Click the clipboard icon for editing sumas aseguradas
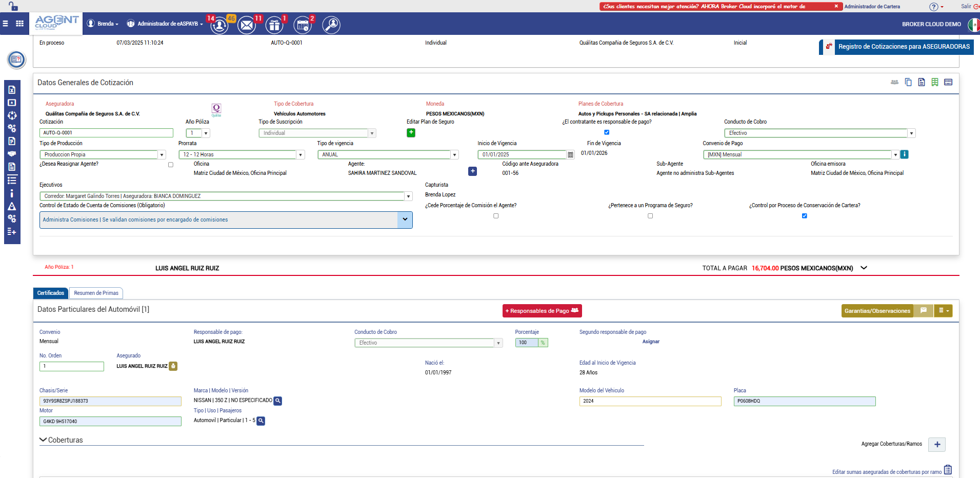This screenshot has height=478, width=980. coord(948,470)
